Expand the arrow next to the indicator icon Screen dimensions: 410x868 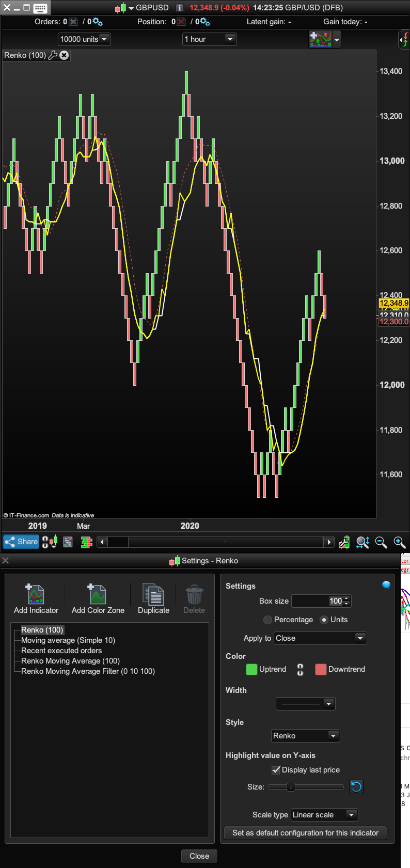[337, 39]
